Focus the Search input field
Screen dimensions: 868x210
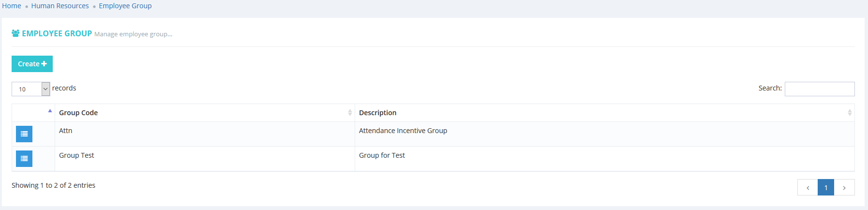pos(819,89)
